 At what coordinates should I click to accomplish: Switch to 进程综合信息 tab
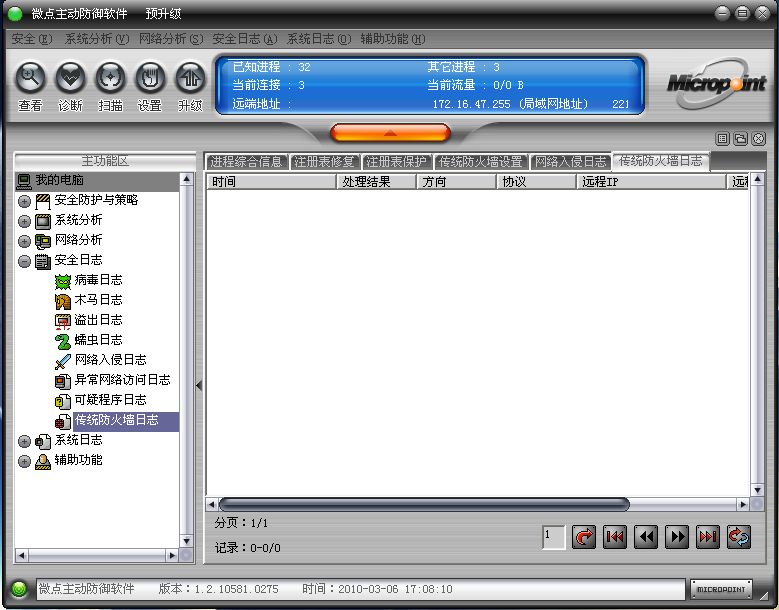click(x=246, y=161)
